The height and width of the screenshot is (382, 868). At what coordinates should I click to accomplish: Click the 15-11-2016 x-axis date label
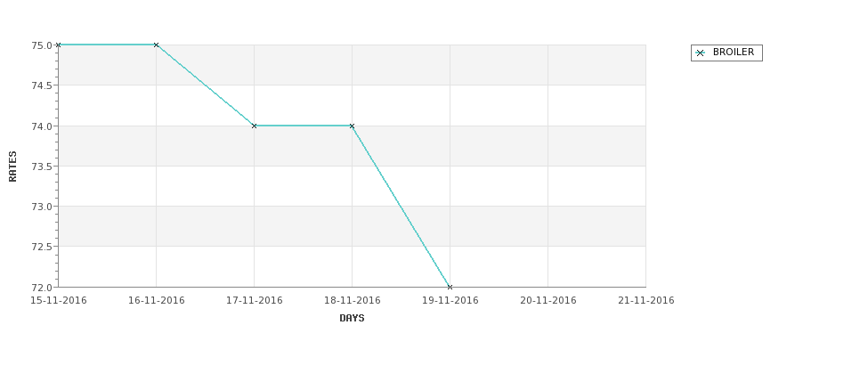point(58,301)
